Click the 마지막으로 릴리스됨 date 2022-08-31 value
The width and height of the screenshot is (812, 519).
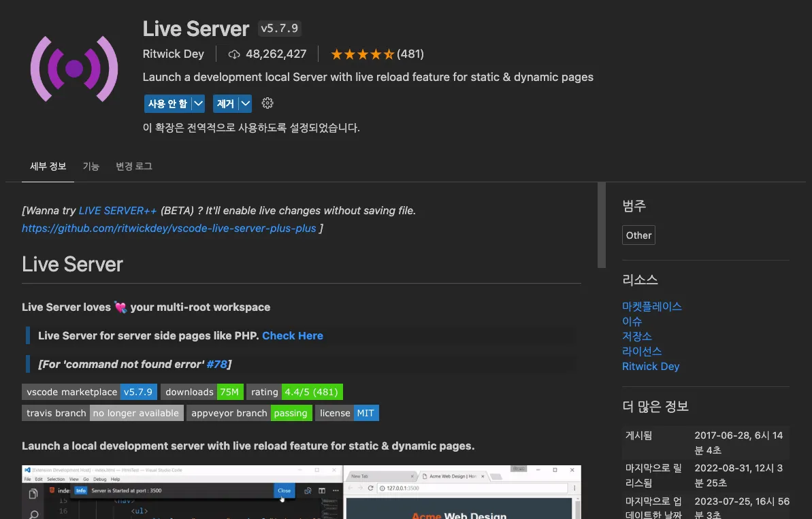click(739, 475)
